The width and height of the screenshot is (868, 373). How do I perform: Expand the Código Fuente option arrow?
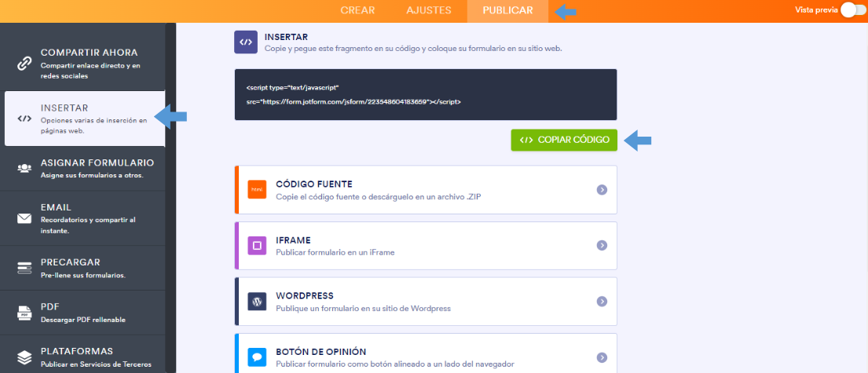[x=602, y=190]
